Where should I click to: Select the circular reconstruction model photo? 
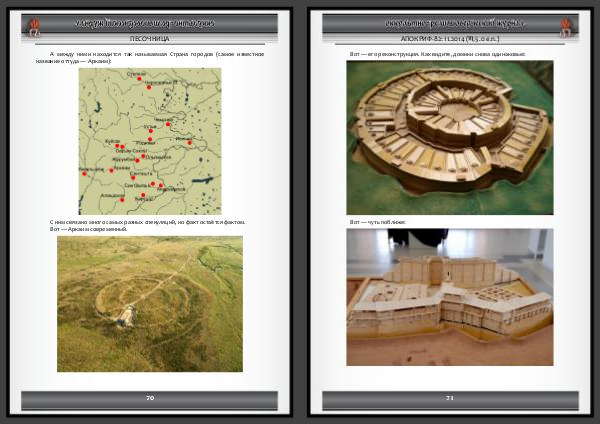(x=449, y=138)
